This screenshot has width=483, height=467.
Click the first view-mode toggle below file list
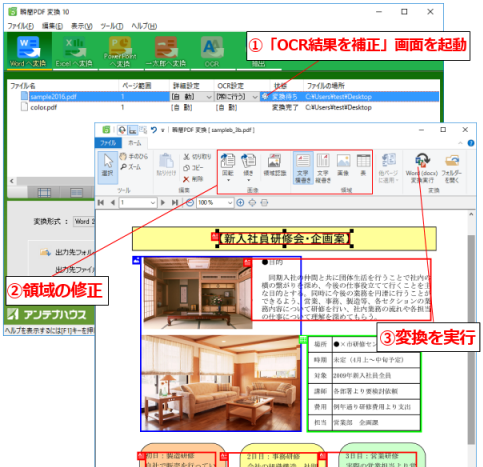pyautogui.click(x=44, y=192)
